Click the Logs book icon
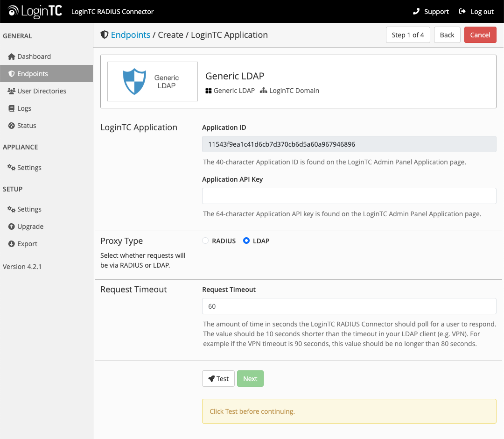Screen dimensions: 504x439 click(12, 108)
